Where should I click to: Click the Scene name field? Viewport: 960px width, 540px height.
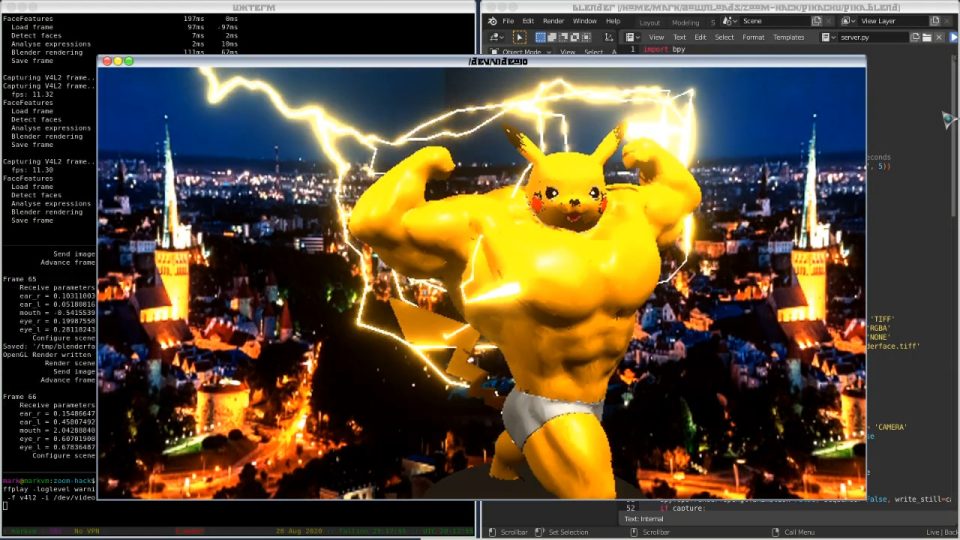click(775, 21)
